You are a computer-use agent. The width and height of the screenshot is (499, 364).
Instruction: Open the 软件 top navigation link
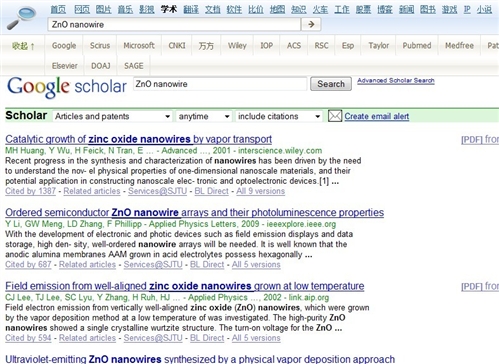tap(234, 10)
